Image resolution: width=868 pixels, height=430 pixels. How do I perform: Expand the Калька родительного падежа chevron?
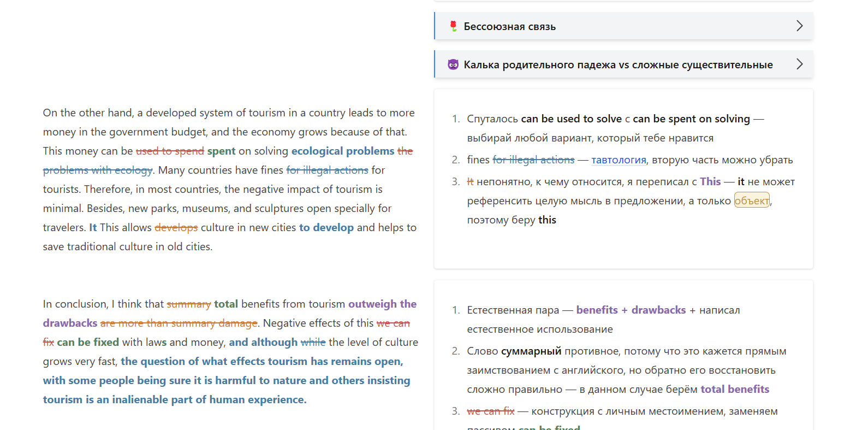799,64
